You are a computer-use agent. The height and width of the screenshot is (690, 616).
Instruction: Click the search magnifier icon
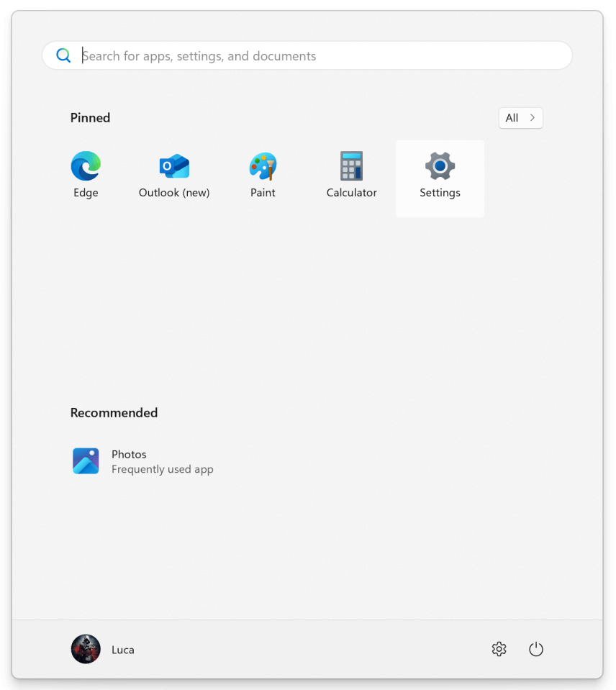tap(63, 55)
